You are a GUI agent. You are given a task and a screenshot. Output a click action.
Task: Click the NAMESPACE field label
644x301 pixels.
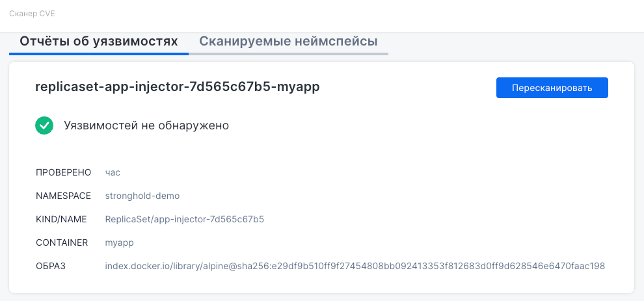pos(64,196)
